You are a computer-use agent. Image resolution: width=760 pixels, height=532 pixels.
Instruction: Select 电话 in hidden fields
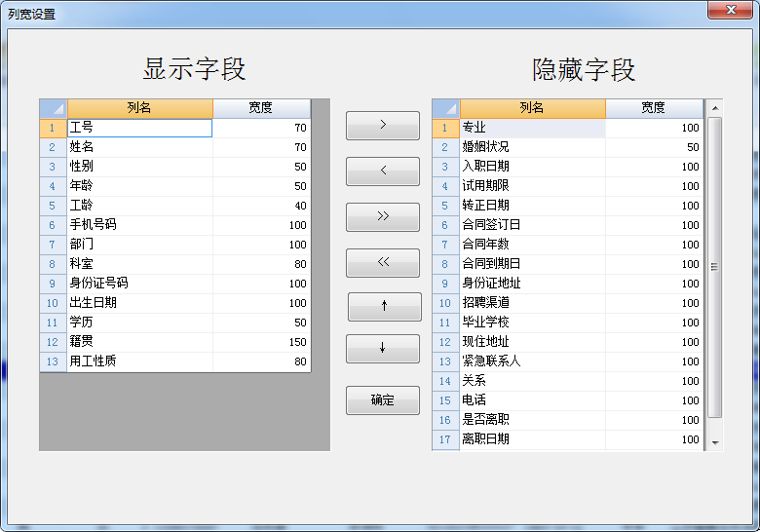pos(532,400)
